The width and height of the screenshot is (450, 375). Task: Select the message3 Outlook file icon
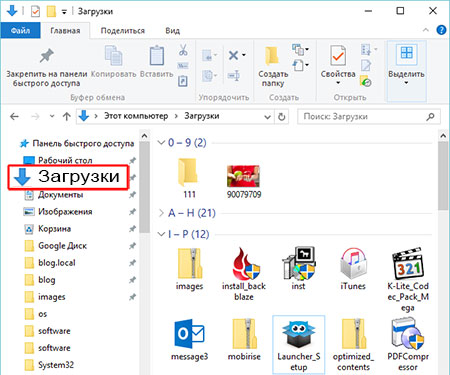point(189,334)
